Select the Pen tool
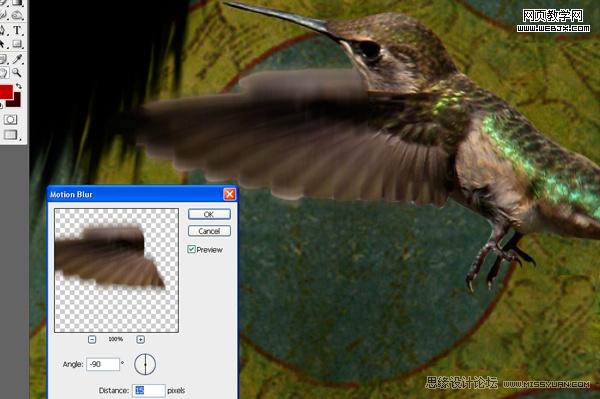Image resolution: width=600 pixels, height=399 pixels. pyautogui.click(x=3, y=30)
